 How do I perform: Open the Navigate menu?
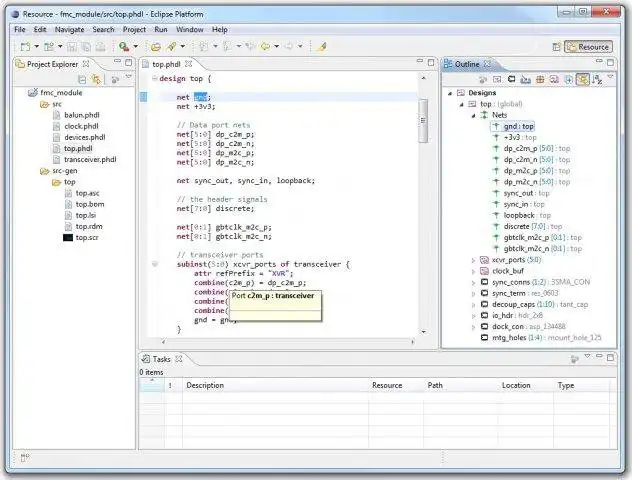click(x=69, y=29)
